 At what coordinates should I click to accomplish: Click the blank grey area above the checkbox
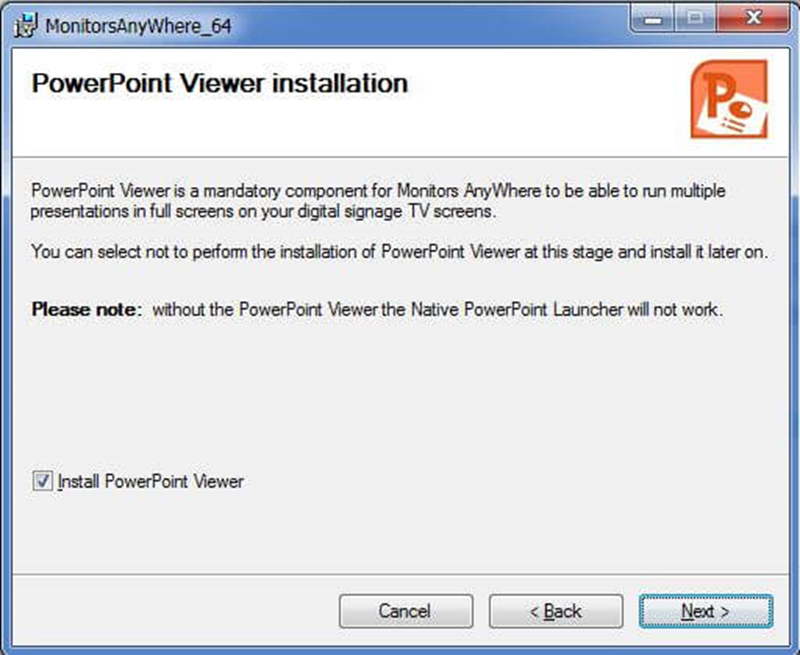(400, 400)
